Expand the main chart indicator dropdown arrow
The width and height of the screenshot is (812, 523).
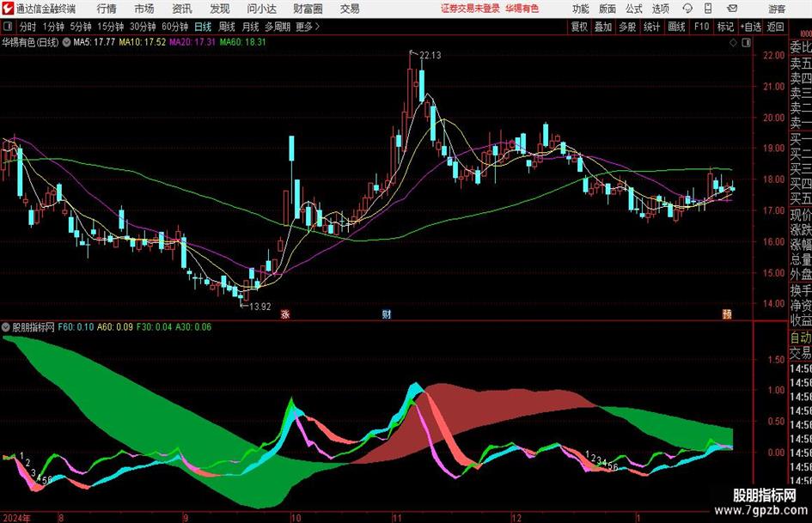pyautogui.click(x=66, y=42)
